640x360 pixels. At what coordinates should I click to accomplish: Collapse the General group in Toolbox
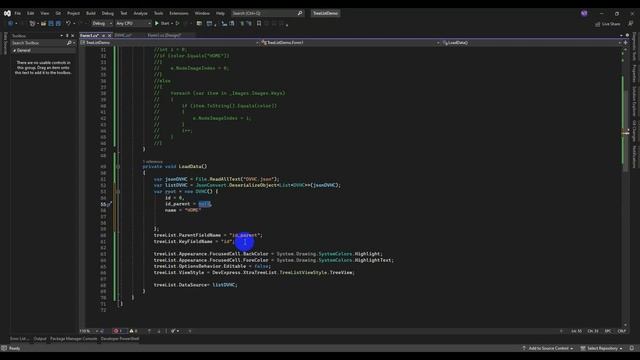coord(15,51)
